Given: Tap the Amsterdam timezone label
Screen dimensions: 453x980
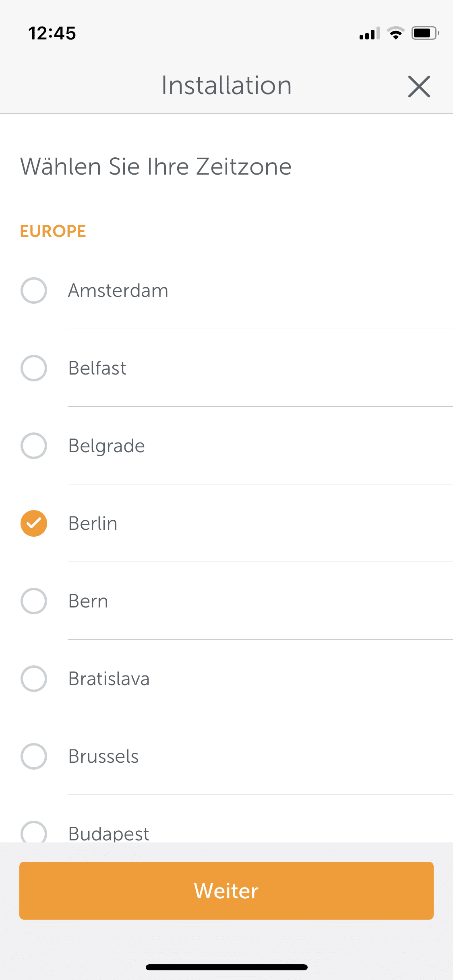Looking at the screenshot, I should click(118, 290).
